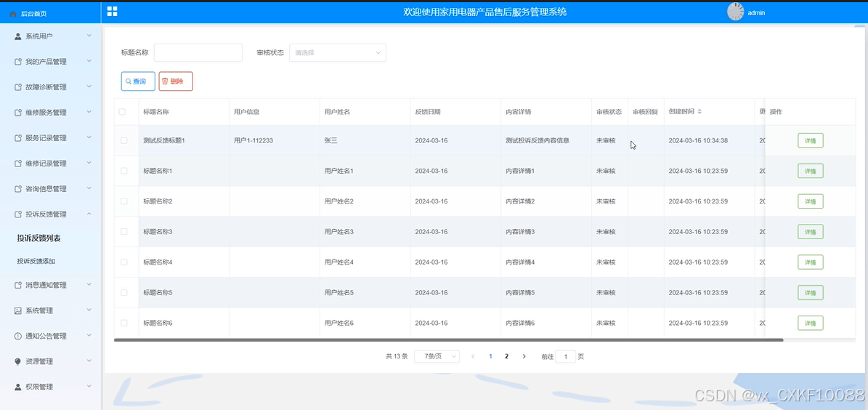
Task: Click the 故障诊断管理 sidebar icon
Action: tap(17, 87)
